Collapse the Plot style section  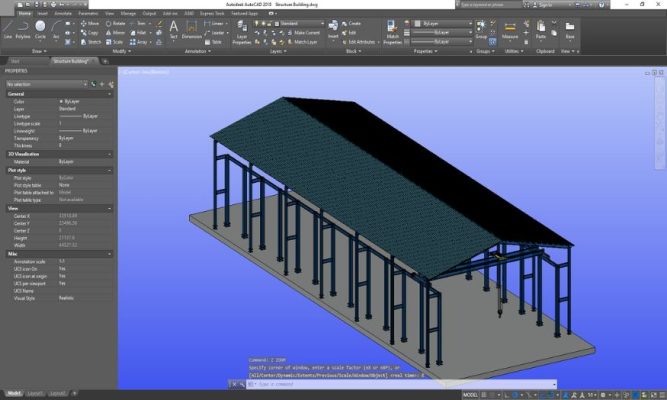[x=111, y=170]
